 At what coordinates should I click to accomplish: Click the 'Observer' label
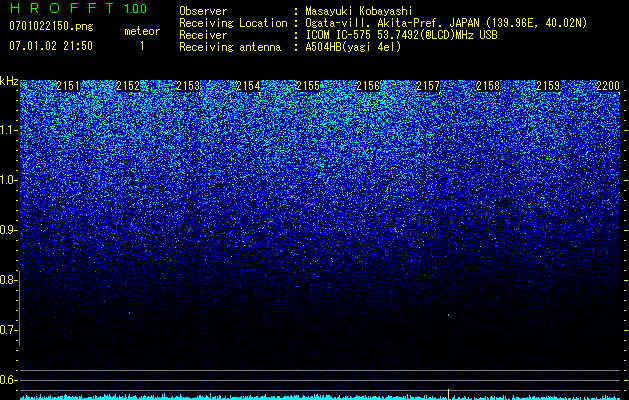coord(203,11)
